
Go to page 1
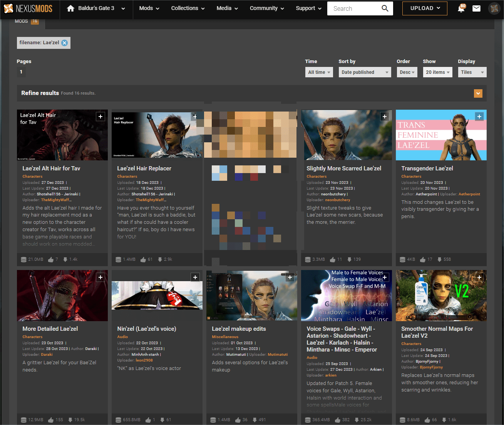(x=21, y=72)
